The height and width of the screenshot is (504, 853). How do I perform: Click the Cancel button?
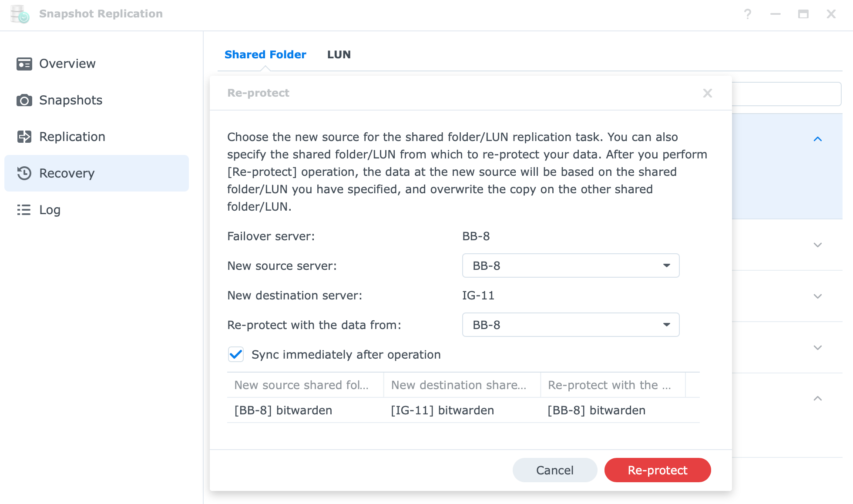(x=555, y=470)
